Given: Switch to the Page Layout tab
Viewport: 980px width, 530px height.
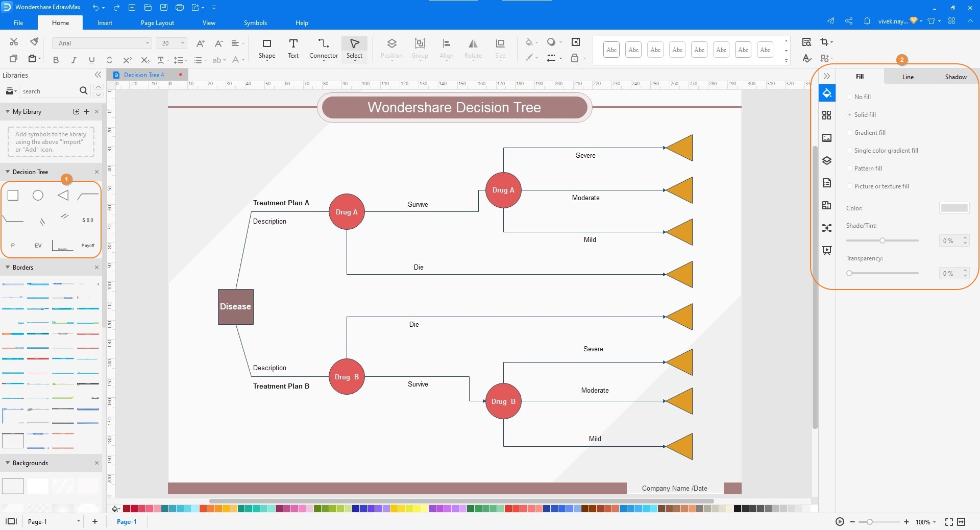Looking at the screenshot, I should click(x=157, y=23).
